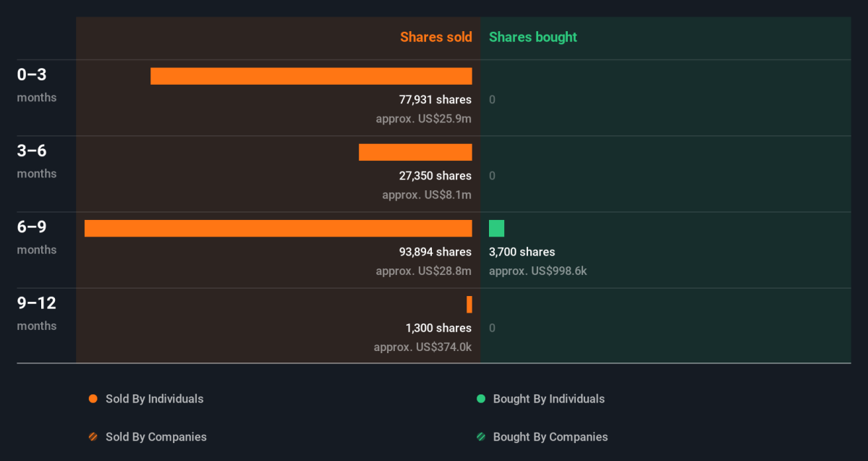Click the 93,894 shares value text
This screenshot has height=461, width=868.
tap(435, 252)
